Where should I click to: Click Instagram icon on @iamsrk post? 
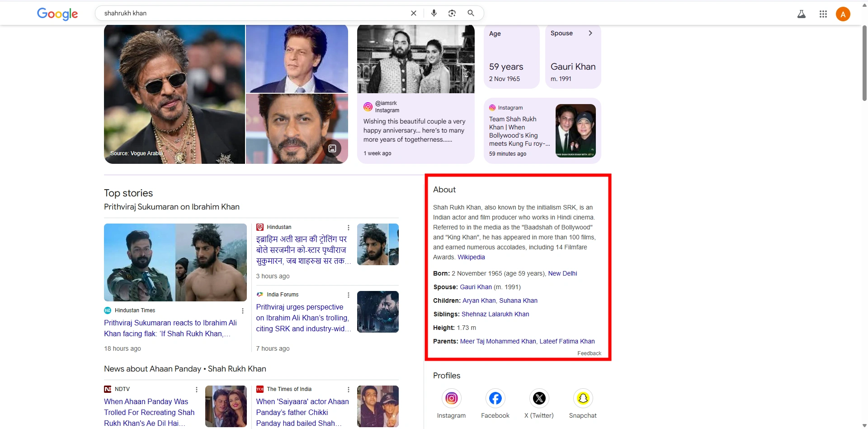click(x=368, y=107)
